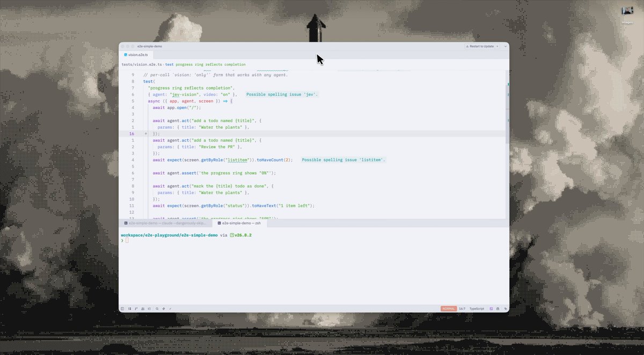The image size is (644, 355).
Task: Click the tests/vision.e2e.ts breadcrumb path
Action: [142, 64]
